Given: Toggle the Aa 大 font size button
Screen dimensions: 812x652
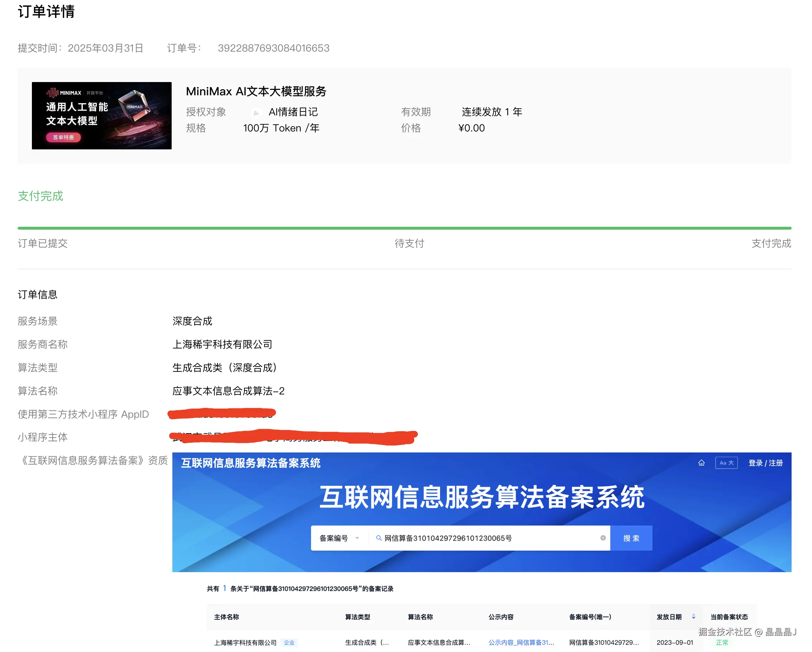Looking at the screenshot, I should [726, 462].
